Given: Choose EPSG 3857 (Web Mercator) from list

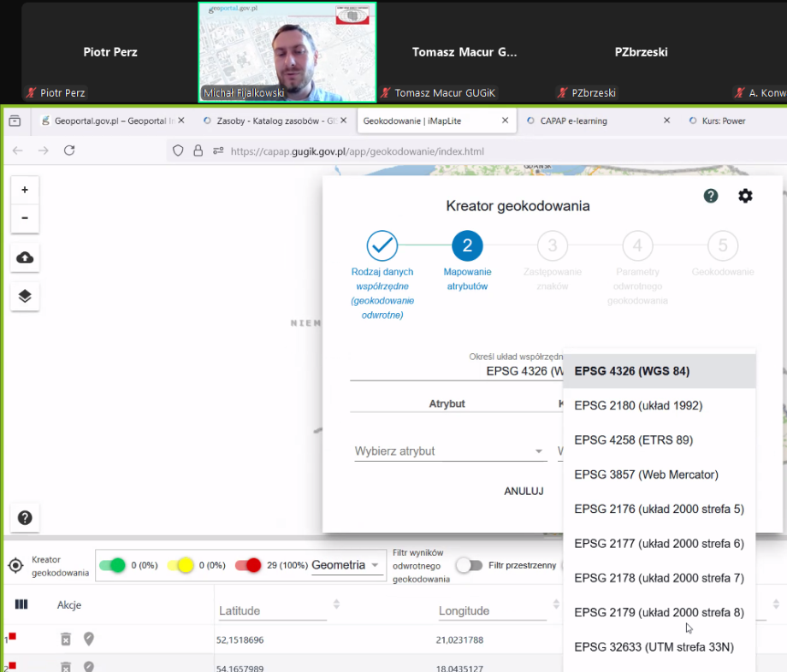Looking at the screenshot, I should 646,475.
